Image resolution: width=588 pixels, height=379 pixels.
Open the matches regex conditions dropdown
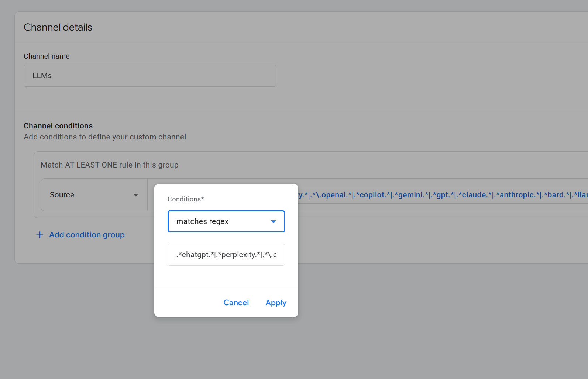(226, 221)
